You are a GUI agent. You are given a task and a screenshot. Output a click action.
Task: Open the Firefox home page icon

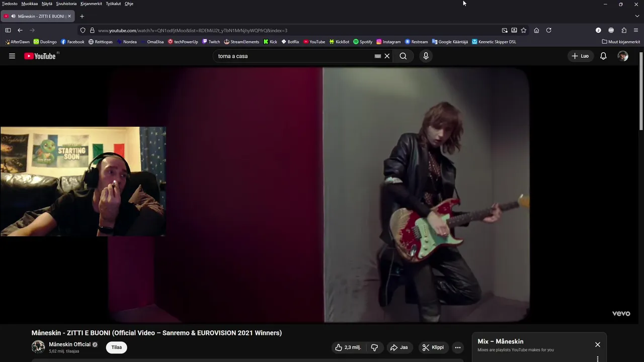(536, 30)
